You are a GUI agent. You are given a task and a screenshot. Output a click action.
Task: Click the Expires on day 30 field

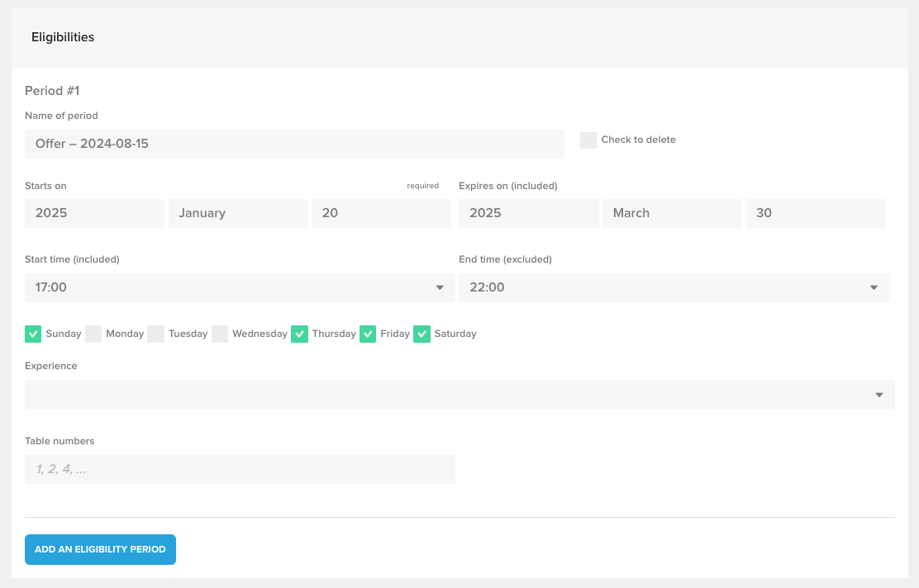(815, 213)
